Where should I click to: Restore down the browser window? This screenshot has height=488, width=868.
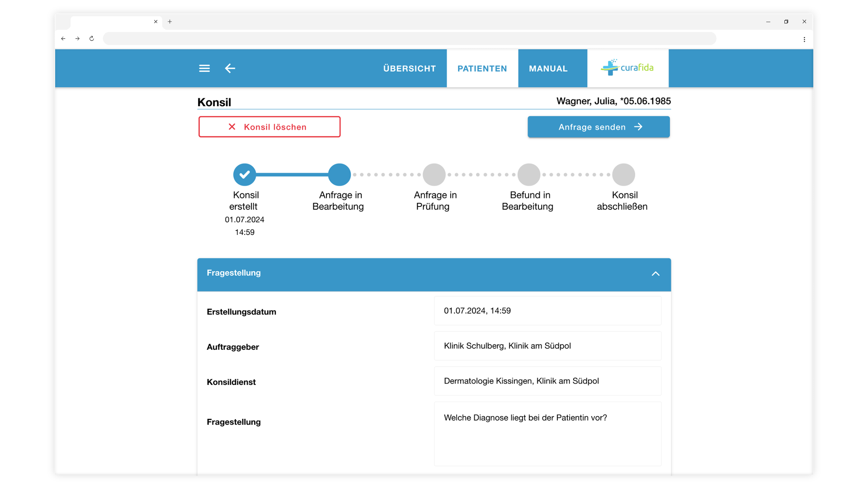click(786, 22)
